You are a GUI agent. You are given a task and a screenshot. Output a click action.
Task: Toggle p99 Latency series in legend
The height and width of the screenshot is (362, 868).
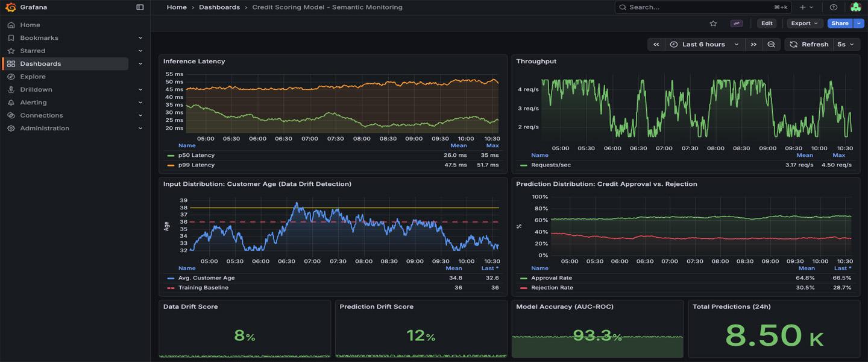click(196, 165)
